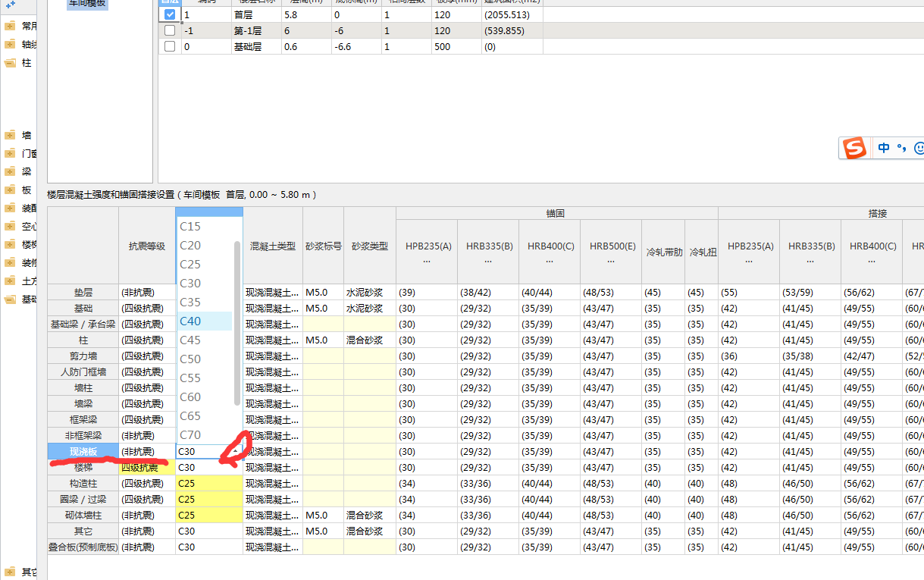The height and width of the screenshot is (580, 924).
Task: Click the 混合砂浆 cell in 柱 row
Action: pos(370,340)
